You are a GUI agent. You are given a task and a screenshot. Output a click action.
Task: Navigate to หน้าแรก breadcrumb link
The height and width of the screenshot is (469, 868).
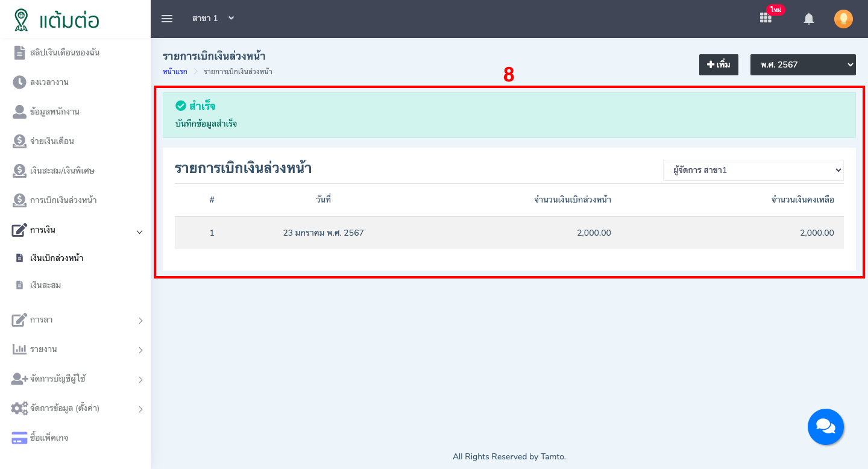(174, 71)
